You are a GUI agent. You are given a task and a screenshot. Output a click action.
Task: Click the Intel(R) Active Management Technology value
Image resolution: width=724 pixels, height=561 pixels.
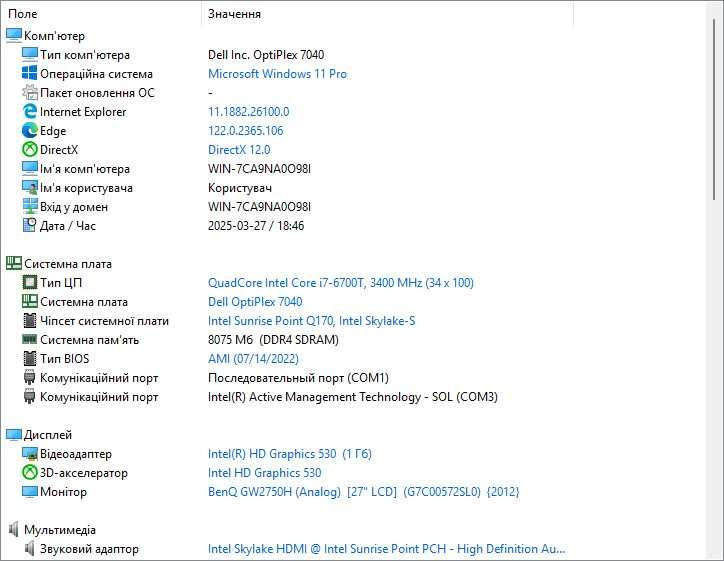353,397
